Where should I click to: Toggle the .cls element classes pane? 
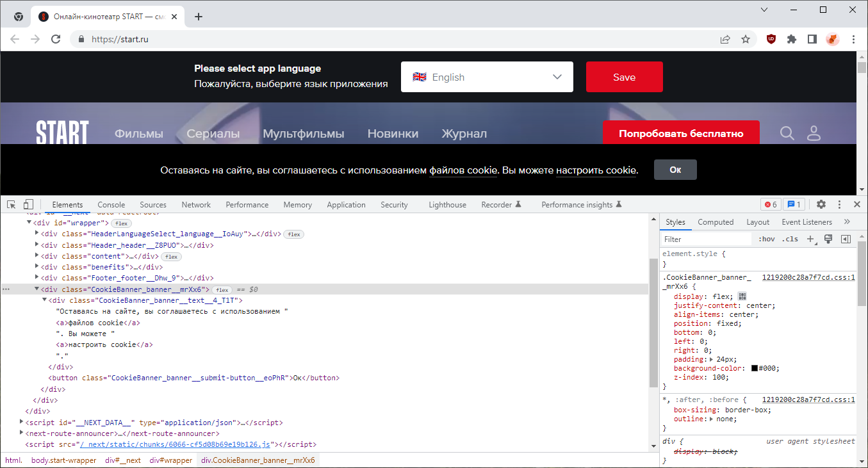tap(790, 238)
